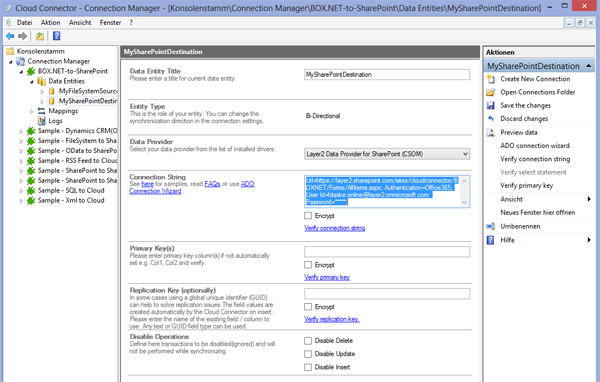Viewport: 600px width, 382px height.
Task: Click the 'here' samples link
Action: [x=147, y=184]
